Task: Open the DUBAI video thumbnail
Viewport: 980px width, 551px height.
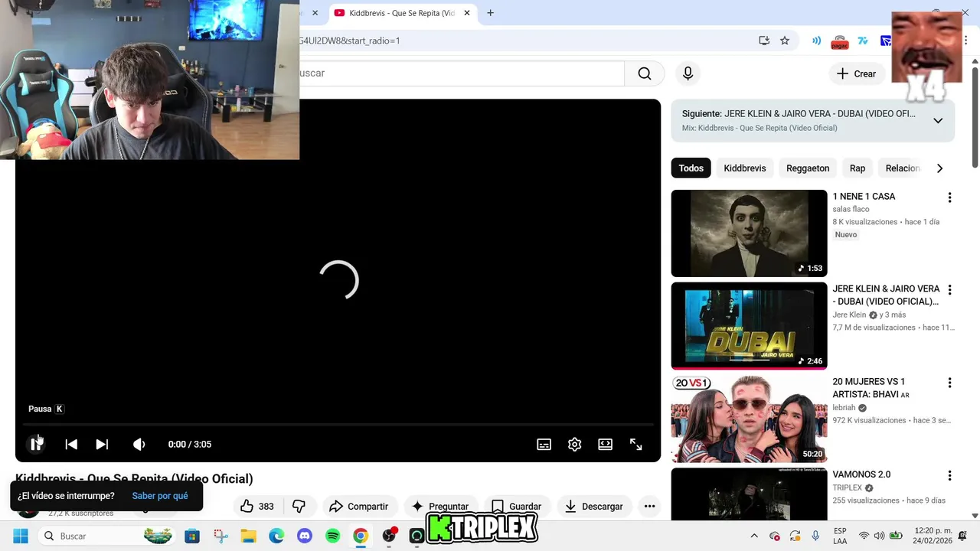Action: coord(749,326)
